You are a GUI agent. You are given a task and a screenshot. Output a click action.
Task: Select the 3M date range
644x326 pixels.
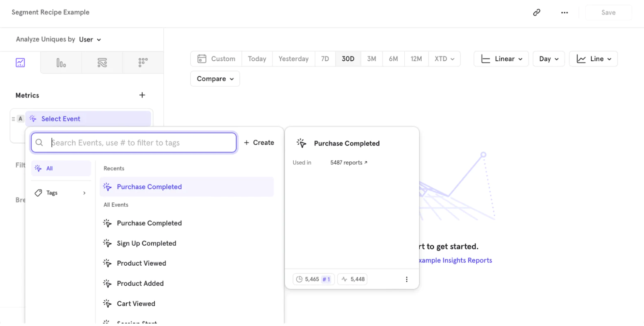pyautogui.click(x=371, y=59)
